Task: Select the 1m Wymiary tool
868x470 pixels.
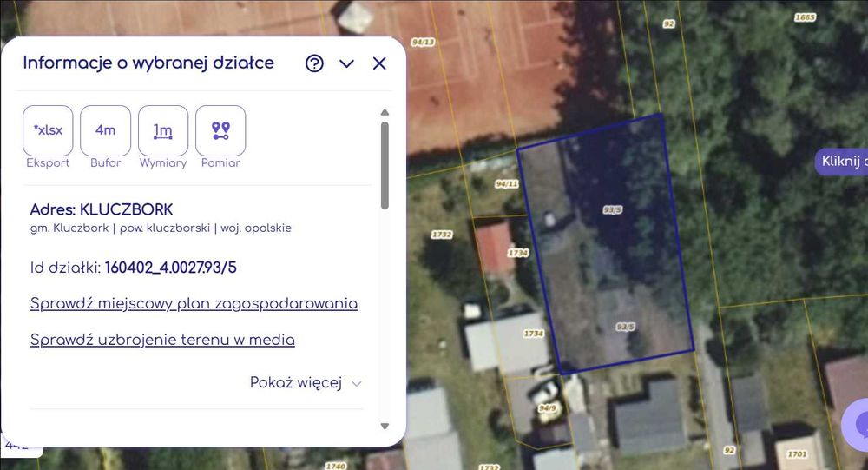Action: point(163,130)
